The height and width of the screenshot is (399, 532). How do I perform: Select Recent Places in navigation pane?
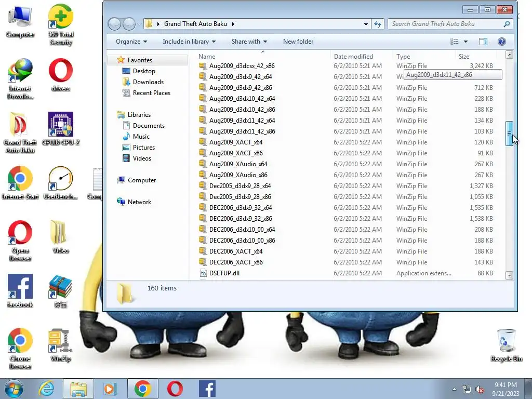[151, 92]
